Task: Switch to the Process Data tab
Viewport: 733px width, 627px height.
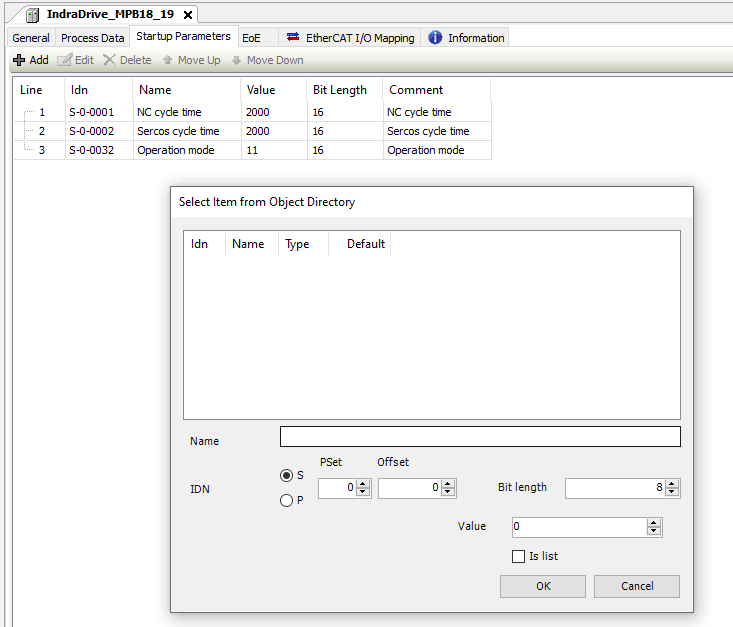Action: pyautogui.click(x=92, y=38)
